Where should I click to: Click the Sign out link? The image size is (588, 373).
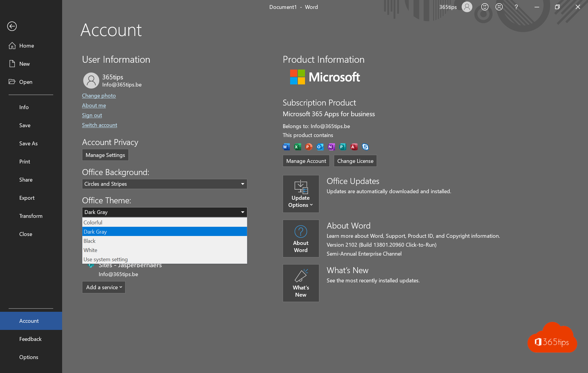pyautogui.click(x=92, y=115)
